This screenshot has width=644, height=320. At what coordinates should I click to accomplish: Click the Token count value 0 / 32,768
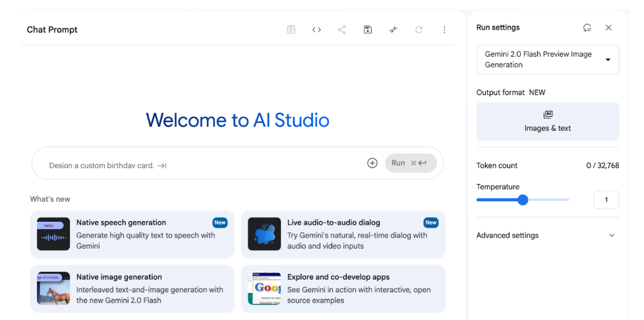(602, 166)
